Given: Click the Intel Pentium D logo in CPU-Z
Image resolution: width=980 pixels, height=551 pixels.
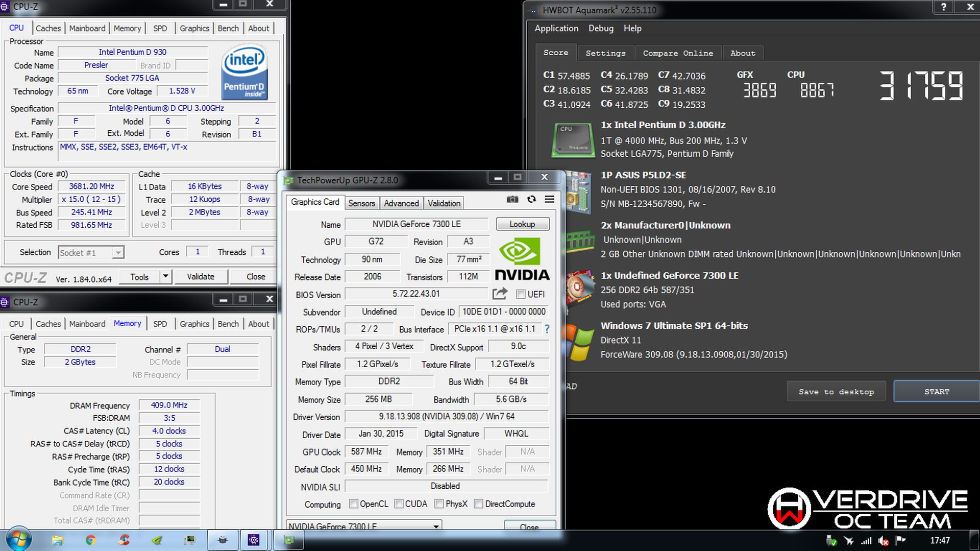Looking at the screenshot, I should pos(245,73).
